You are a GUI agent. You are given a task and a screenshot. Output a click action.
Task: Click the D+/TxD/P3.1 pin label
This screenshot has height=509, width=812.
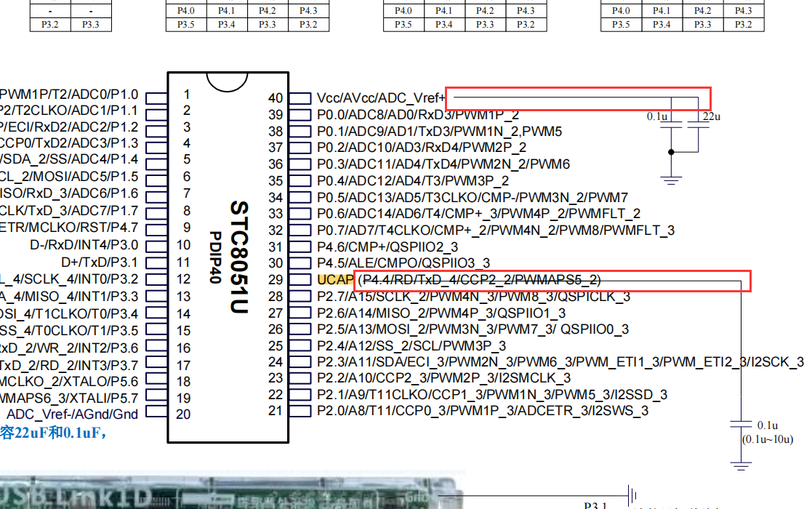(100, 262)
